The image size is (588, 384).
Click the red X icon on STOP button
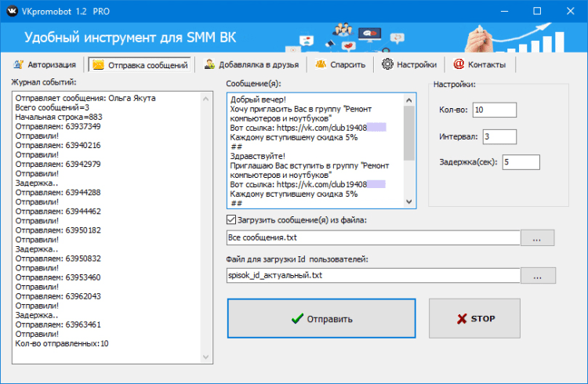[457, 319]
